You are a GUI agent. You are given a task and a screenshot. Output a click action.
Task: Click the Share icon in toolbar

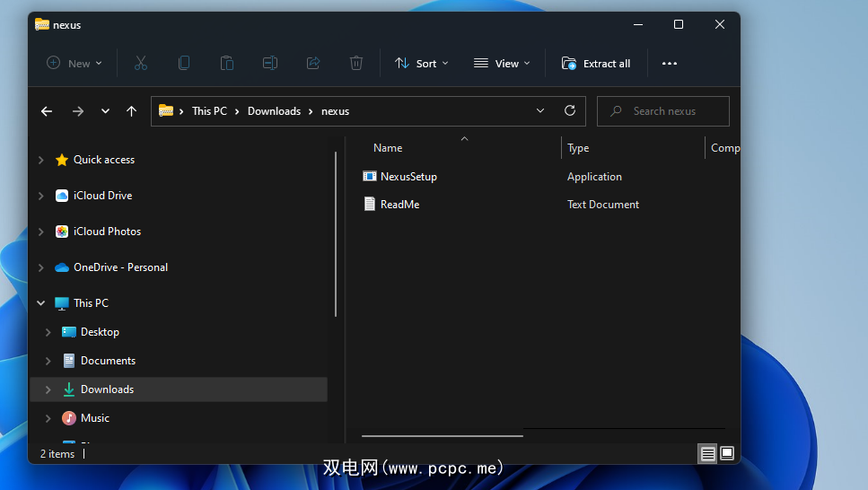pos(313,63)
